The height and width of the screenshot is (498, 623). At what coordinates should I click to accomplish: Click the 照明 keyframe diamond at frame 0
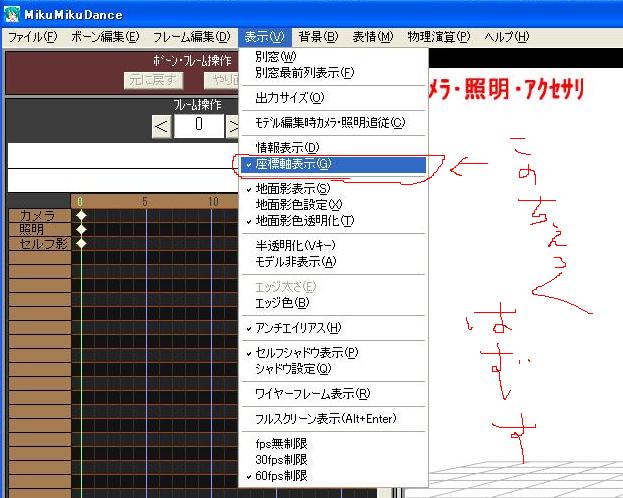(x=81, y=229)
